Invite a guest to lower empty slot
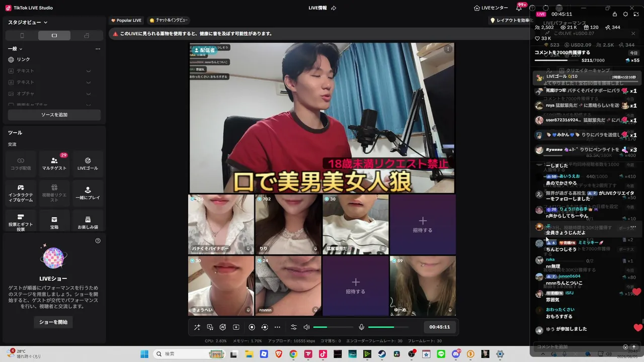 pos(356,286)
